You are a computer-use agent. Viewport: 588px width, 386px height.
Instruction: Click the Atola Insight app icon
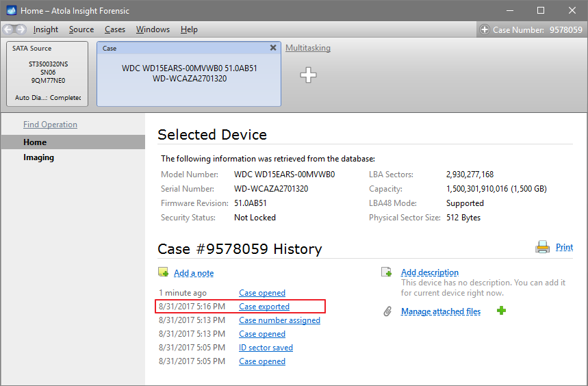click(x=11, y=10)
